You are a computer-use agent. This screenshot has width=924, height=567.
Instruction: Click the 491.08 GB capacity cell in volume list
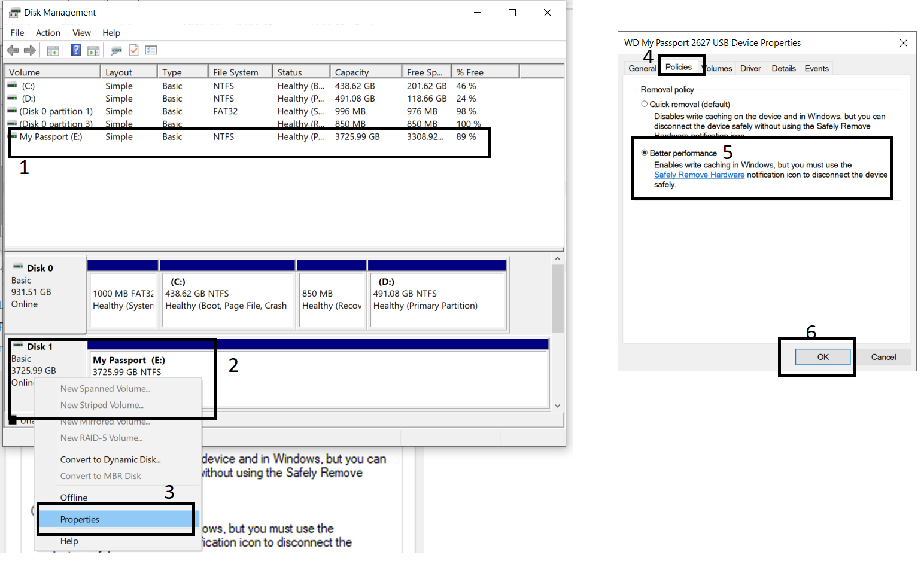[x=355, y=99]
